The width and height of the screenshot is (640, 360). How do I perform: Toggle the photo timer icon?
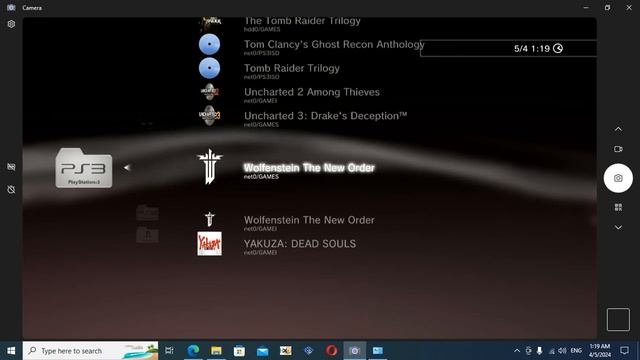point(11,189)
